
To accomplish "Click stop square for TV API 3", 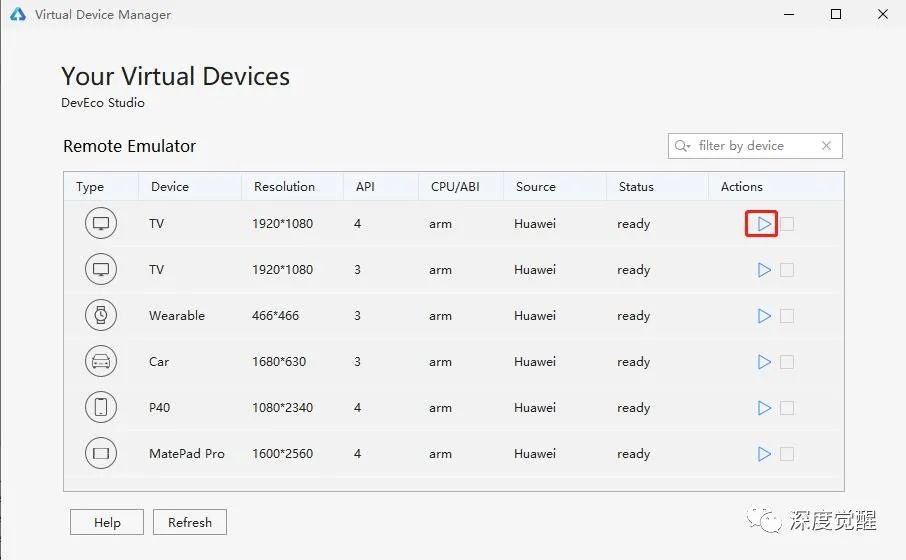I will pyautogui.click(x=787, y=270).
